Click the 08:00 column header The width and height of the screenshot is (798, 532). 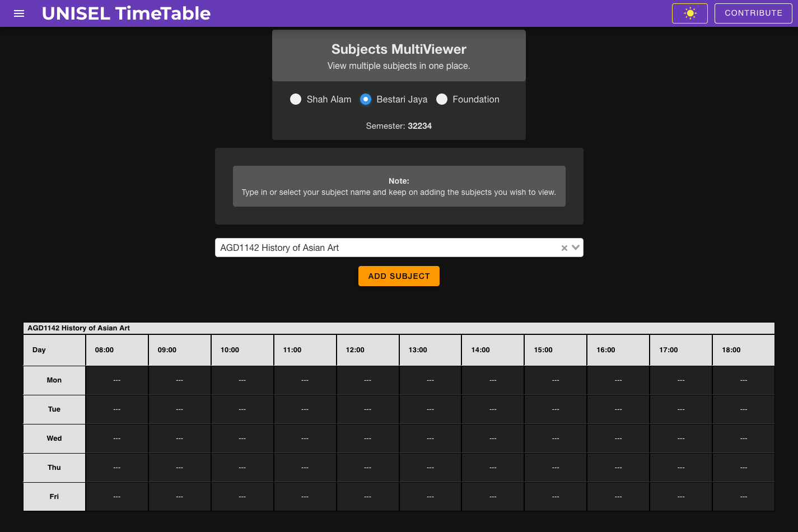(x=117, y=350)
